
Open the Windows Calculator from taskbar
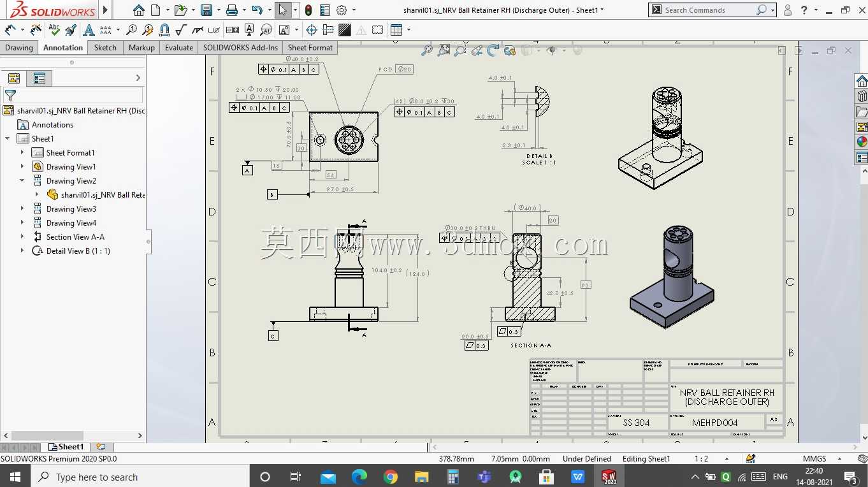coord(452,477)
